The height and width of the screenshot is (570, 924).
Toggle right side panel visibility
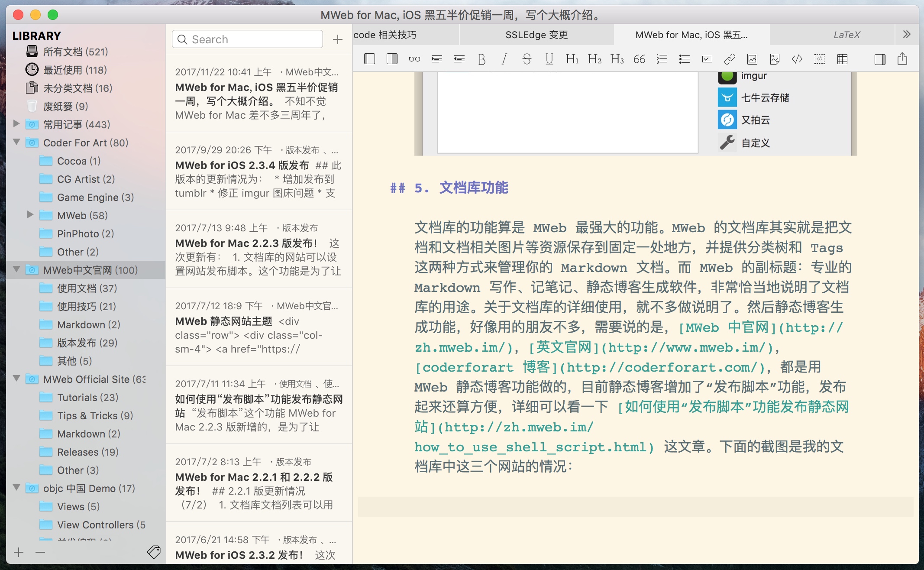click(x=880, y=59)
